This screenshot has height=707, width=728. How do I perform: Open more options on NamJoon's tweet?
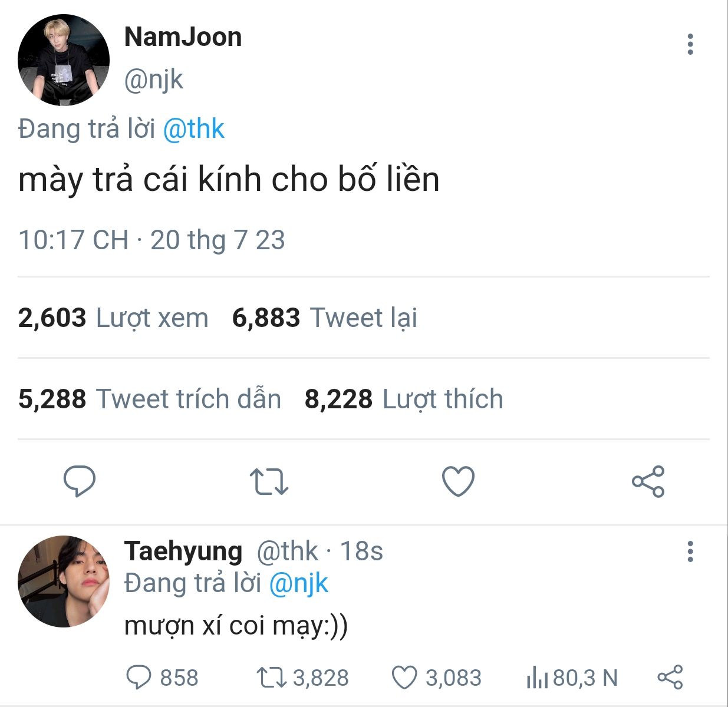[690, 44]
